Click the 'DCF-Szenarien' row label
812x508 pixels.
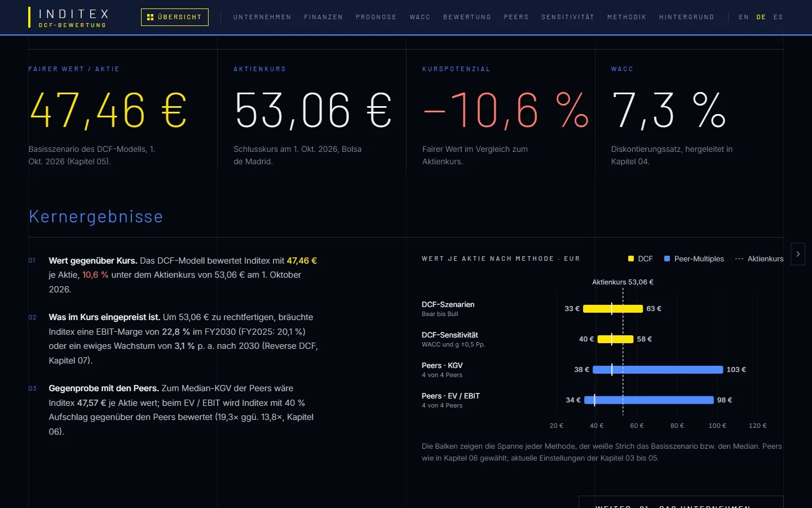[x=448, y=304]
